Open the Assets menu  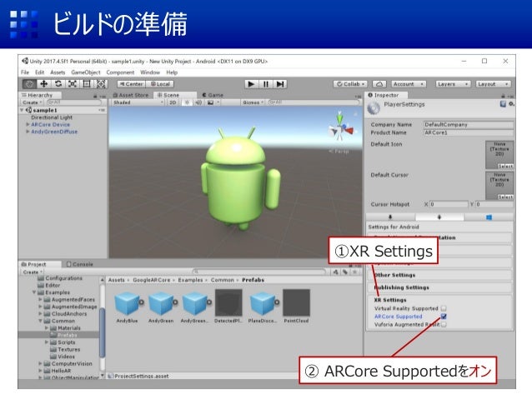(x=58, y=72)
